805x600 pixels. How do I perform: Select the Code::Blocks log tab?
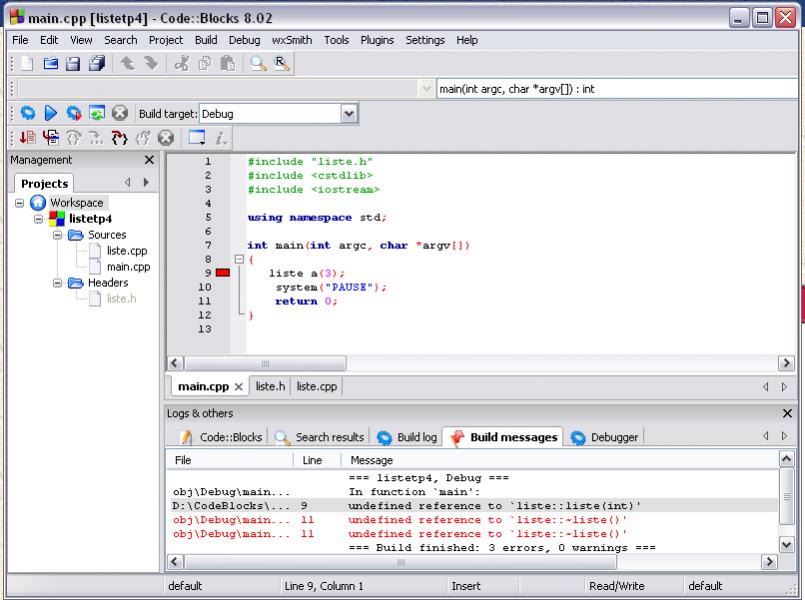tap(222, 437)
